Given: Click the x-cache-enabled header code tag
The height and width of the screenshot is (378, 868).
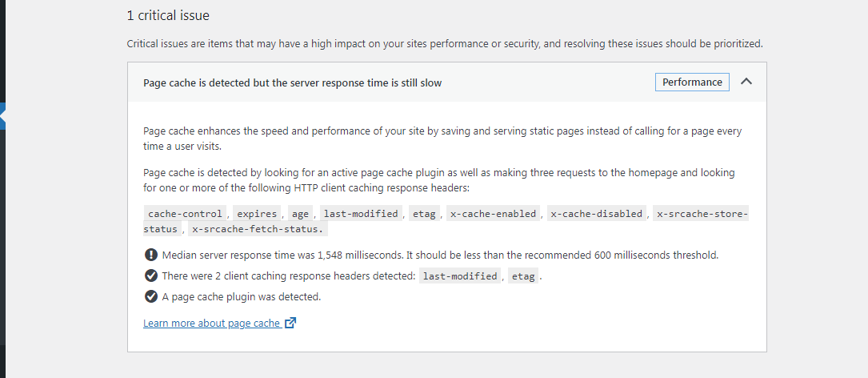Looking at the screenshot, I should tap(492, 214).
